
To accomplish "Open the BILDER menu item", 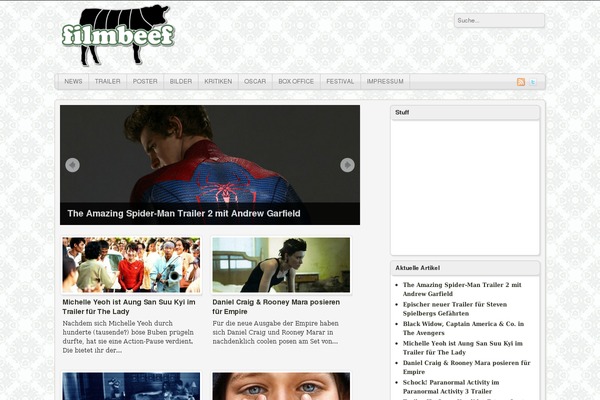I will 181,82.
